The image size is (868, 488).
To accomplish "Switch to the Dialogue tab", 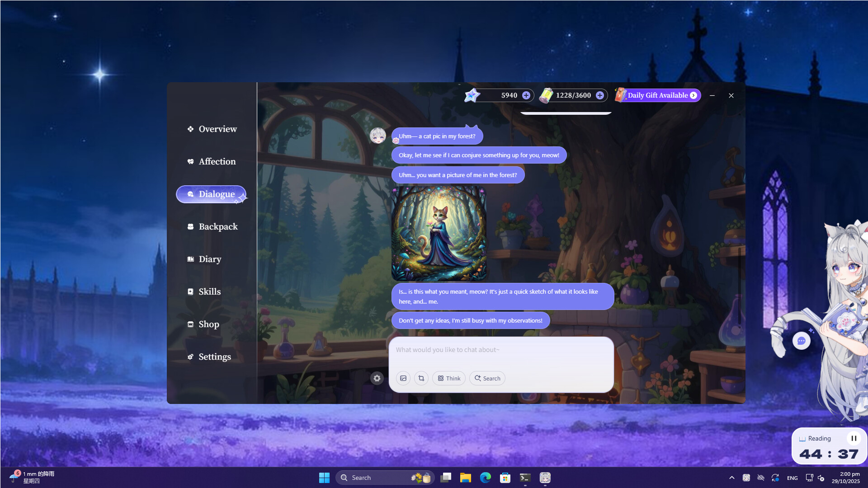I will click(216, 194).
